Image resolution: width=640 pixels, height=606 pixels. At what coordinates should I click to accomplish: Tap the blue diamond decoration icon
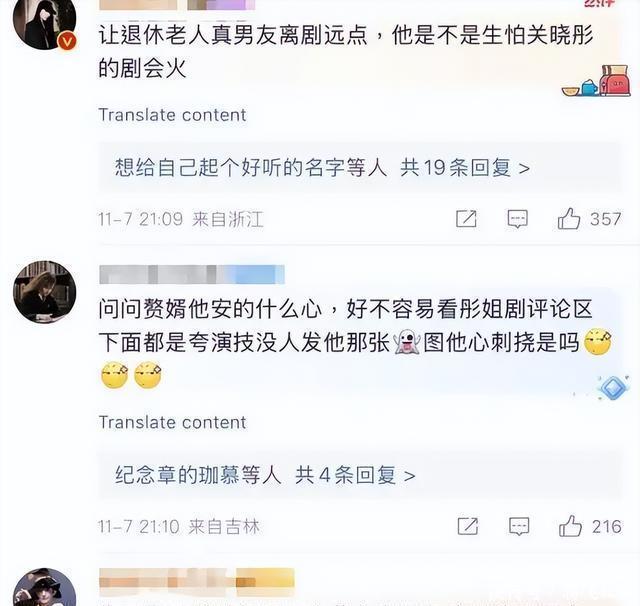click(612, 387)
